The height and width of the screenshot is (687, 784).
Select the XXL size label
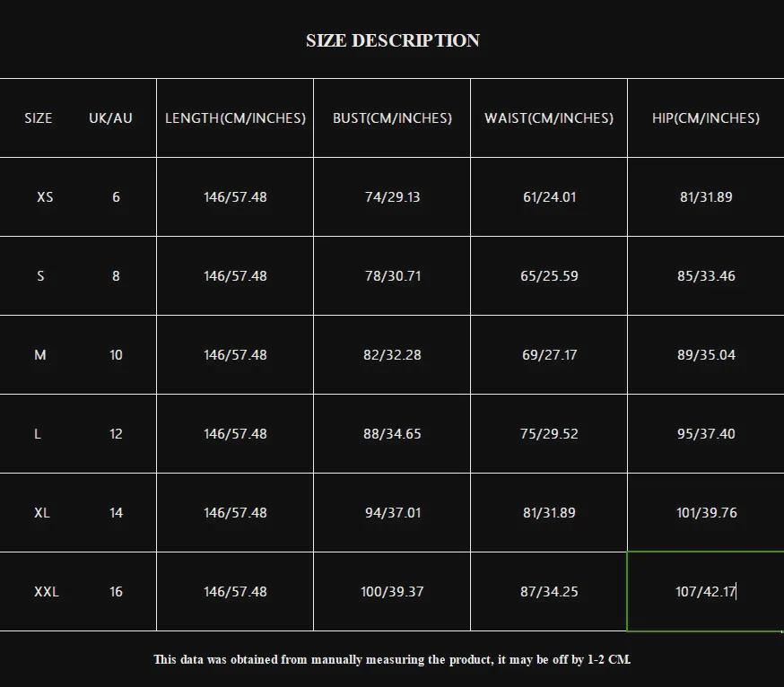47,592
